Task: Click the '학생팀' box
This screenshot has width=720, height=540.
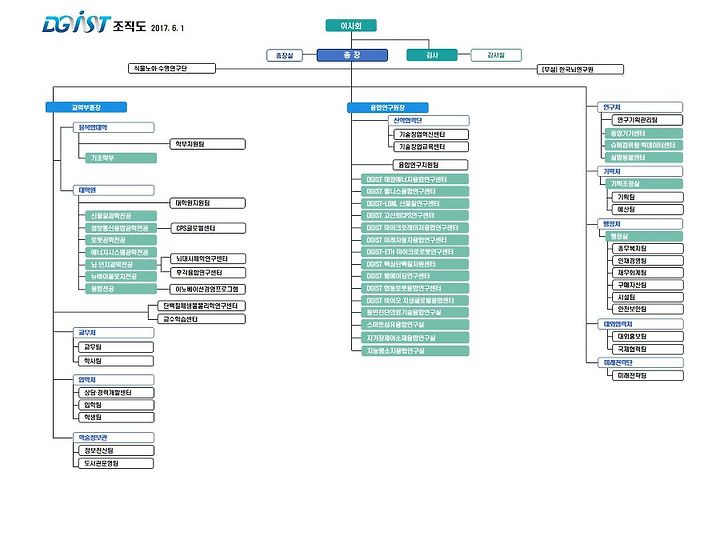Action: pyautogui.click(x=116, y=417)
